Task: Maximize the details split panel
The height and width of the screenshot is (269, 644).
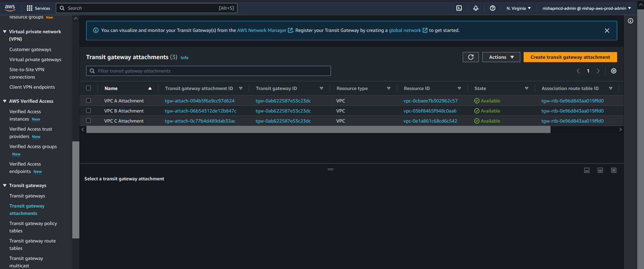Action: tap(613, 170)
